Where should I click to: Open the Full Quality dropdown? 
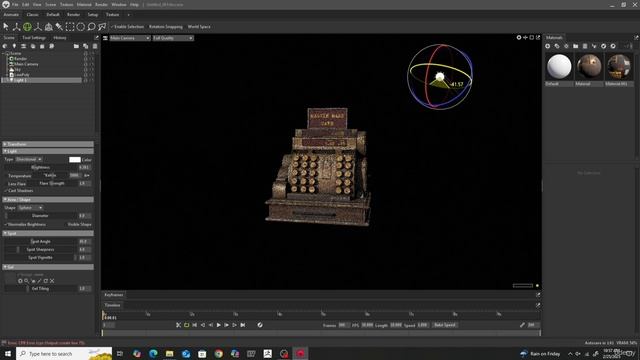[x=173, y=38]
